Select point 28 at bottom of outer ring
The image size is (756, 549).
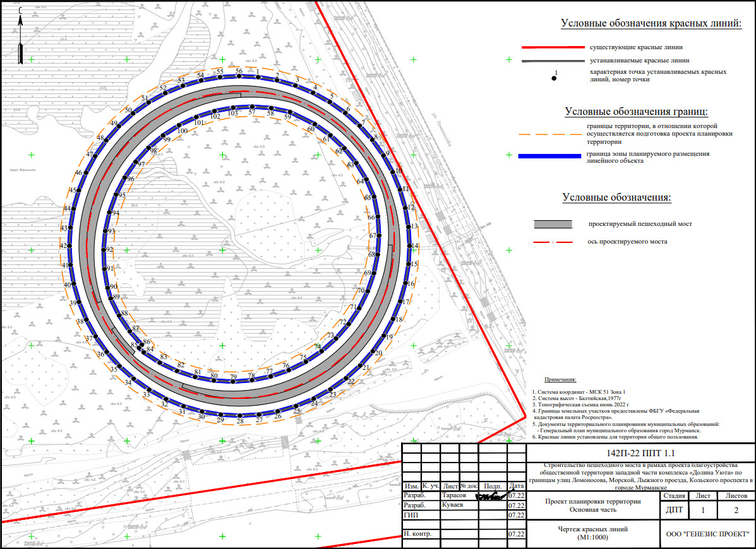tap(239, 415)
